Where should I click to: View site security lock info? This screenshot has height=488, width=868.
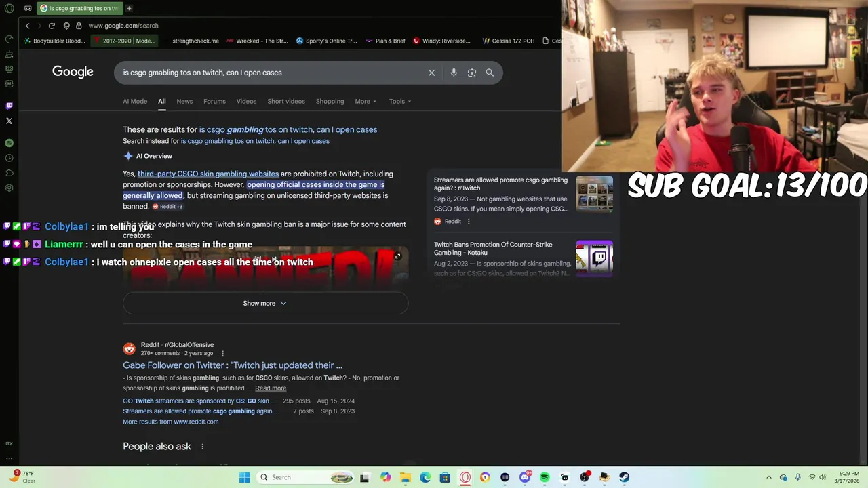79,26
